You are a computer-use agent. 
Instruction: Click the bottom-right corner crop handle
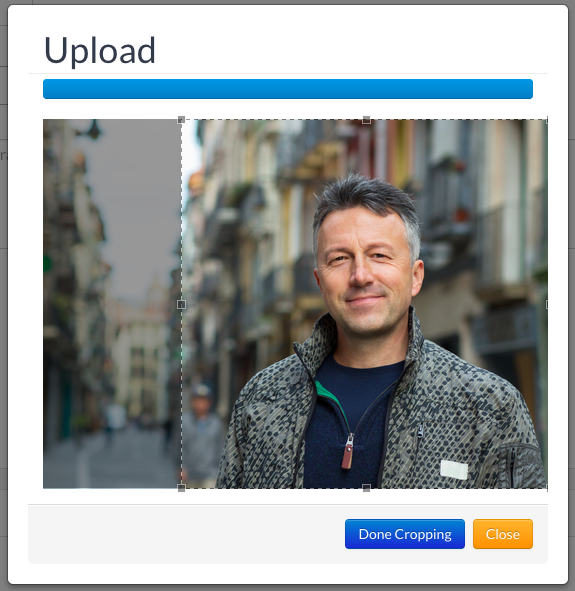(x=547, y=488)
